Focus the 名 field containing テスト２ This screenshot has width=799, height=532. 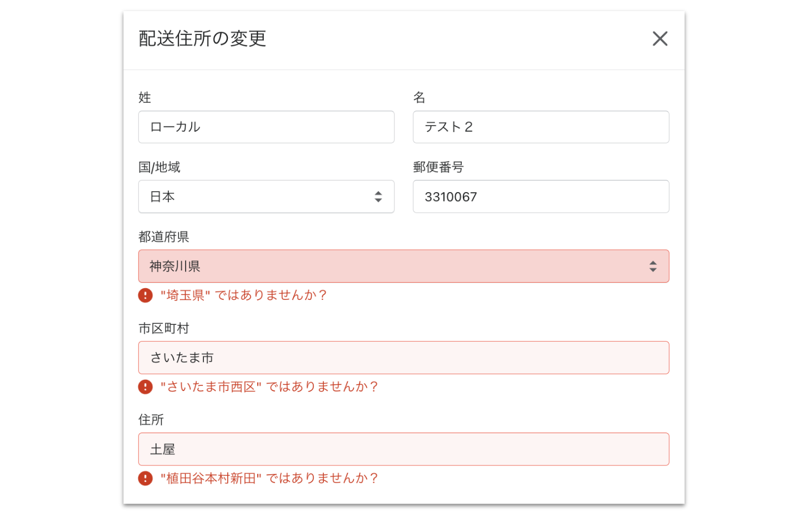(541, 127)
